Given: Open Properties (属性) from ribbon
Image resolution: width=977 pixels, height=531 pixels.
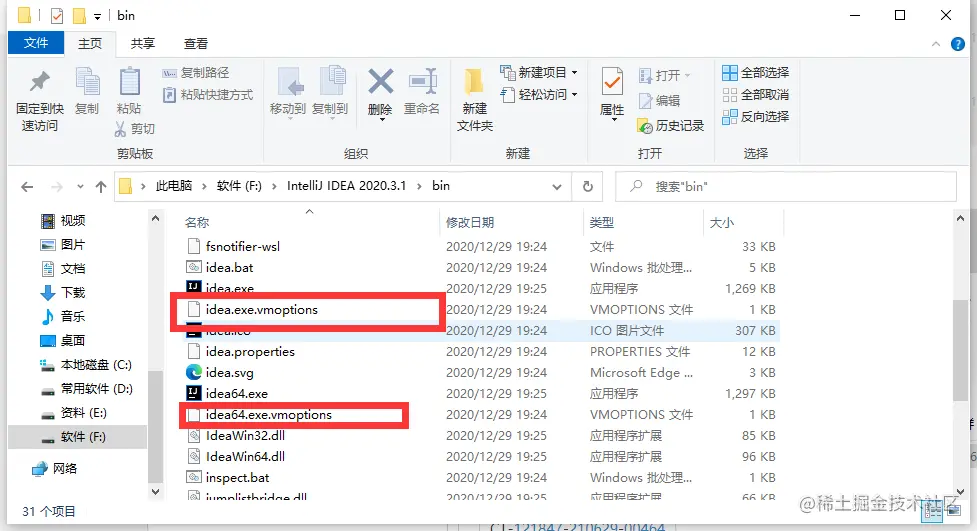Looking at the screenshot, I should click(612, 93).
